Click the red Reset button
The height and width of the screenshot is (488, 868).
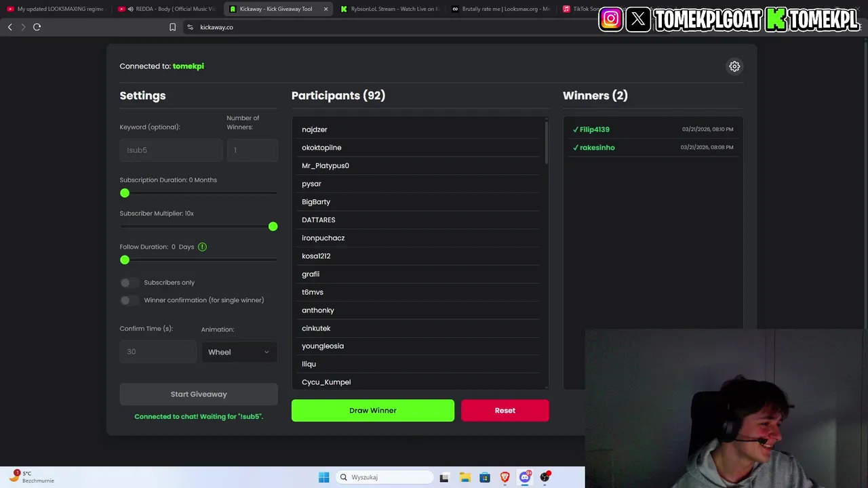coord(505,411)
